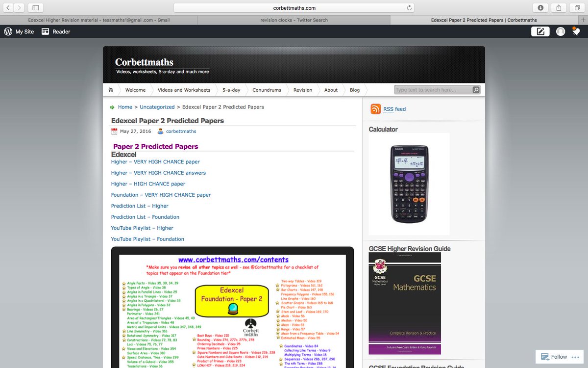Go forward with Safari forward arrow
Screen dimensions: 588x368
coord(19,8)
